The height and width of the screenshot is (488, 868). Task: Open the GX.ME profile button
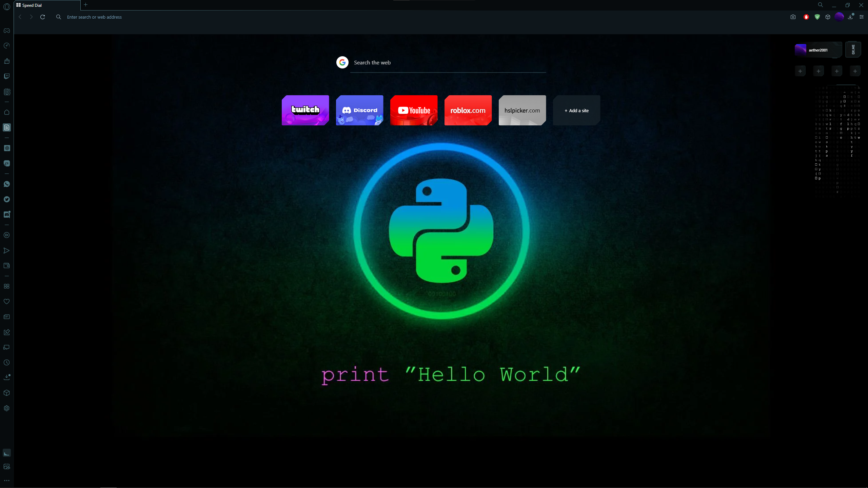(x=853, y=50)
